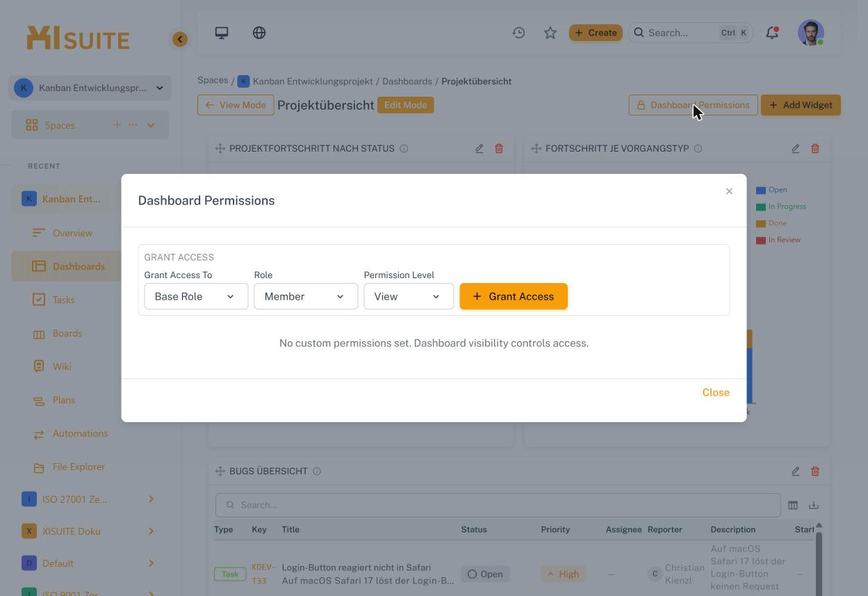Delete the Bugs Übersicht widget

pos(815,471)
